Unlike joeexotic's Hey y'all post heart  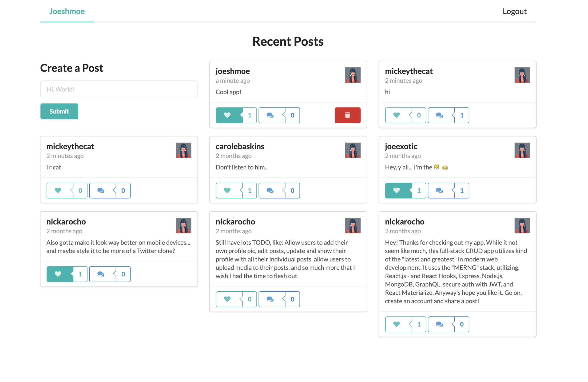[x=398, y=190]
